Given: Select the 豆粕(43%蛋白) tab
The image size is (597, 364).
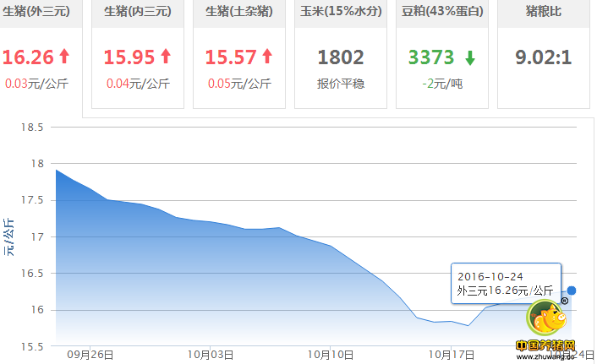Looking at the screenshot, I should (x=441, y=14).
